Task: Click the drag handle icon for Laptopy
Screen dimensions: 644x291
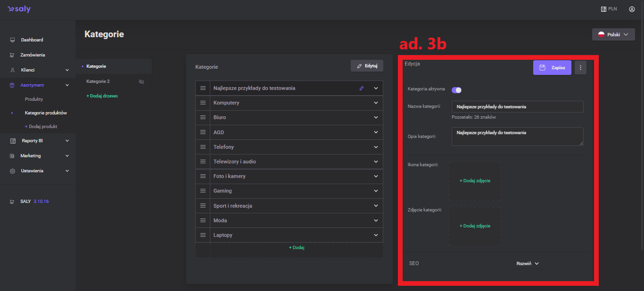Action: (x=203, y=235)
